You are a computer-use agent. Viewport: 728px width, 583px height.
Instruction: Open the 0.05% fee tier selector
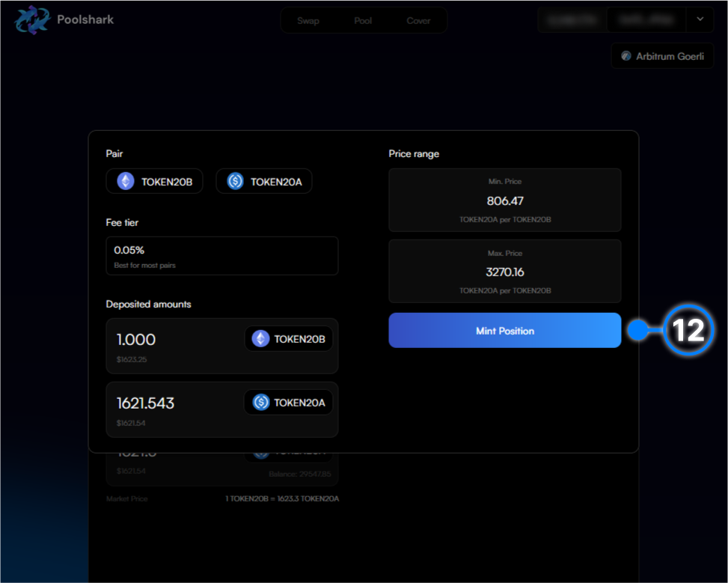[x=221, y=255]
